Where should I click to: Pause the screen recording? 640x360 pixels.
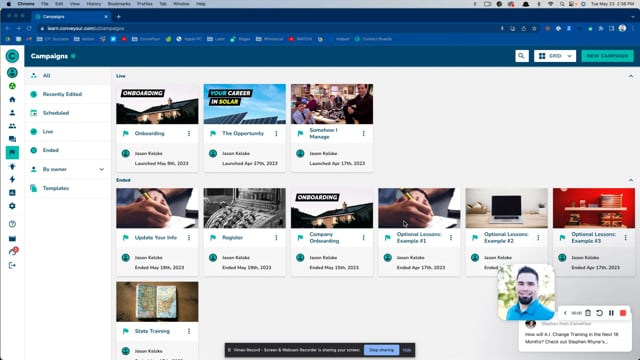611,313
